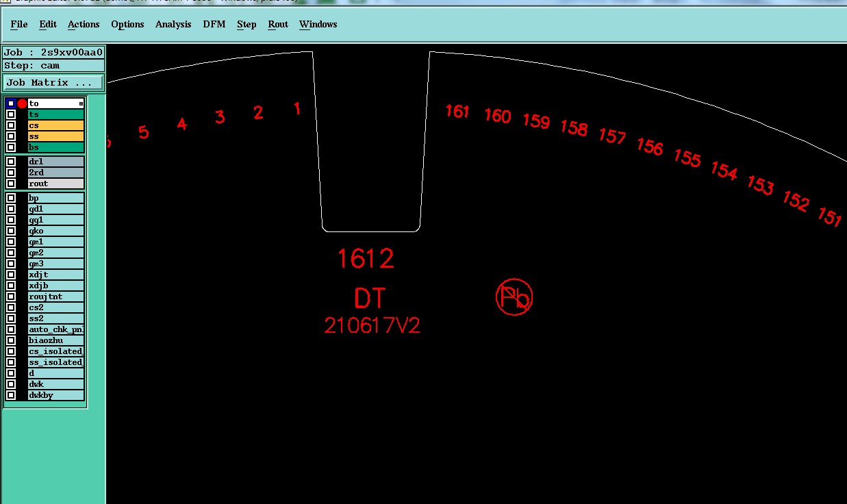This screenshot has width=847, height=504.
Task: Toggle display checkbox for layer drl
Action: (11, 162)
